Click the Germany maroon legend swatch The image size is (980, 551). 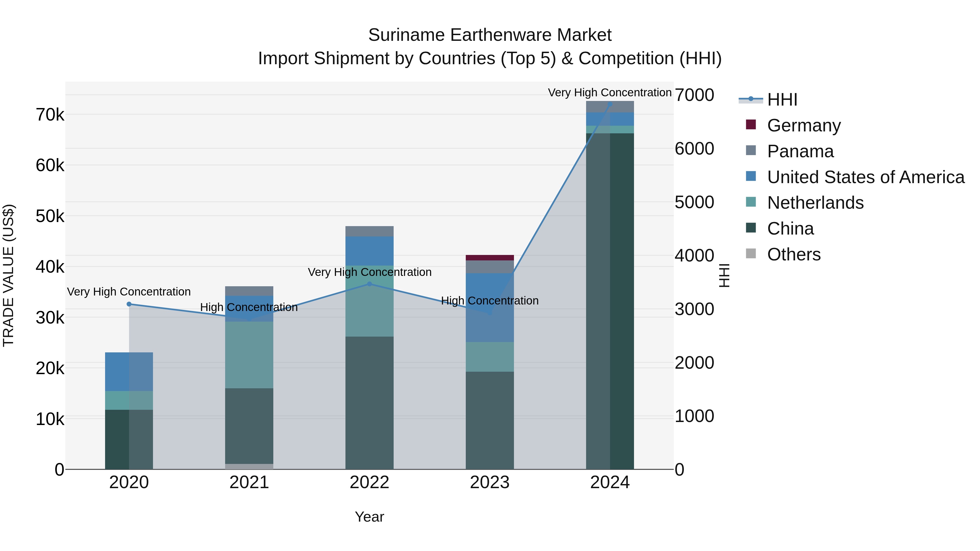pyautogui.click(x=751, y=124)
